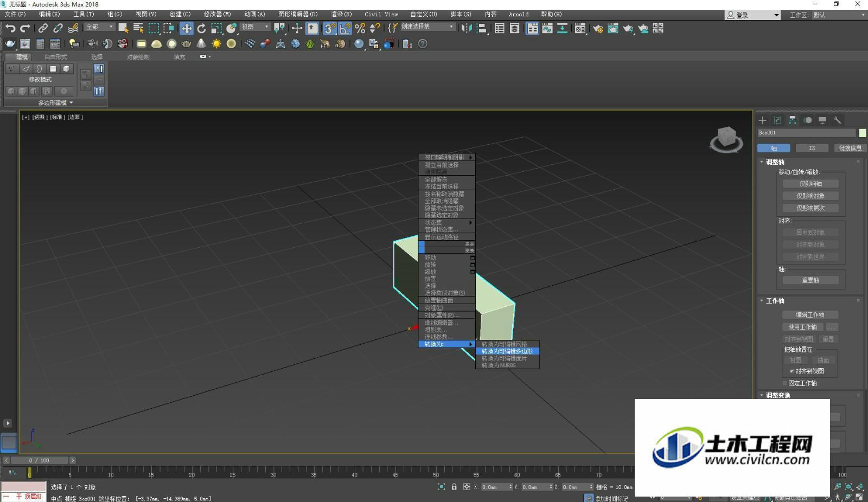Activate the Select and Rotate tool

(x=201, y=28)
